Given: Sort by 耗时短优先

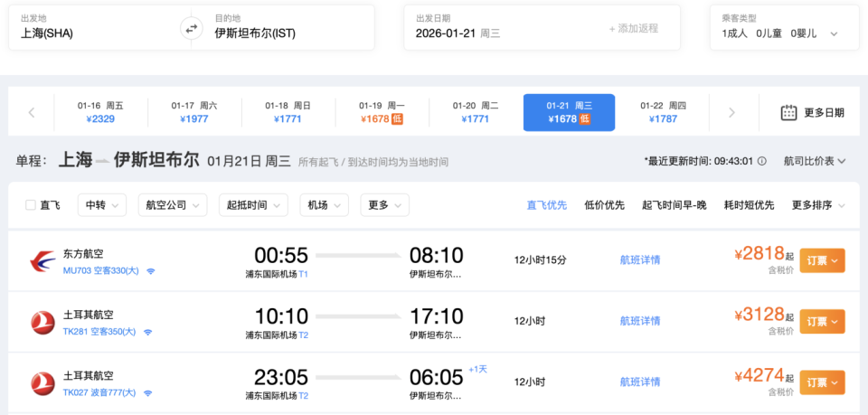Looking at the screenshot, I should (x=749, y=205).
